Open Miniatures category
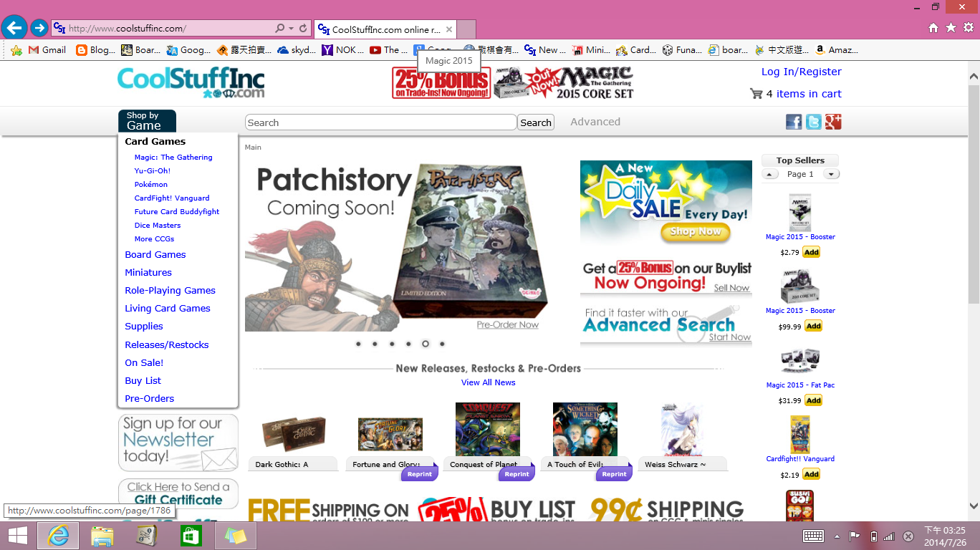Screen dimensions: 980x550 pos(148,272)
